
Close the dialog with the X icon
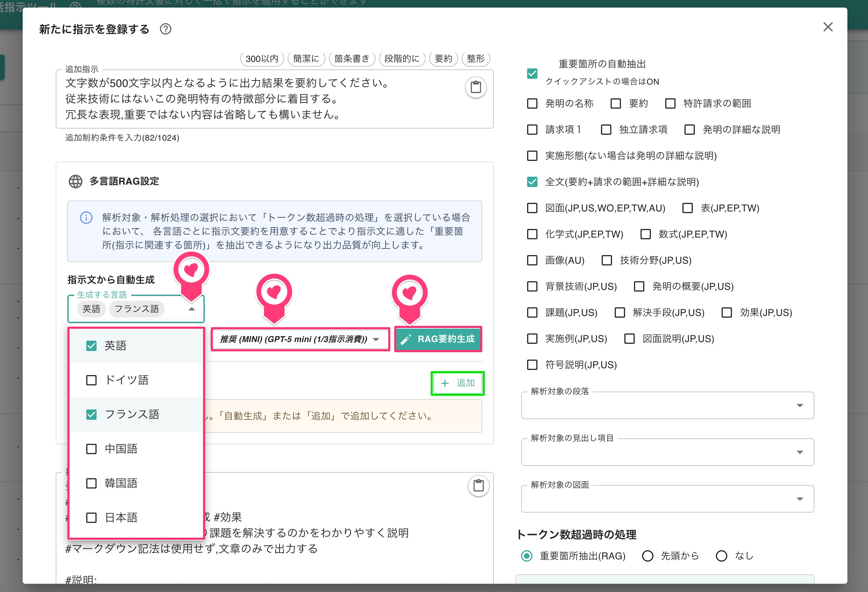coord(828,27)
